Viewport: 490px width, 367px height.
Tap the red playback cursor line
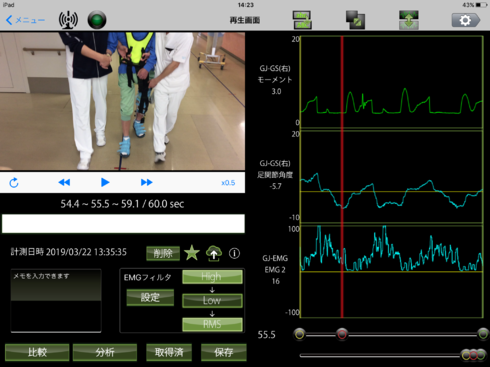point(342,177)
